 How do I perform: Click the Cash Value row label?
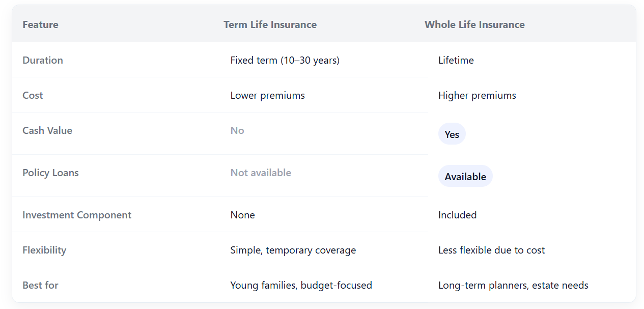click(47, 130)
